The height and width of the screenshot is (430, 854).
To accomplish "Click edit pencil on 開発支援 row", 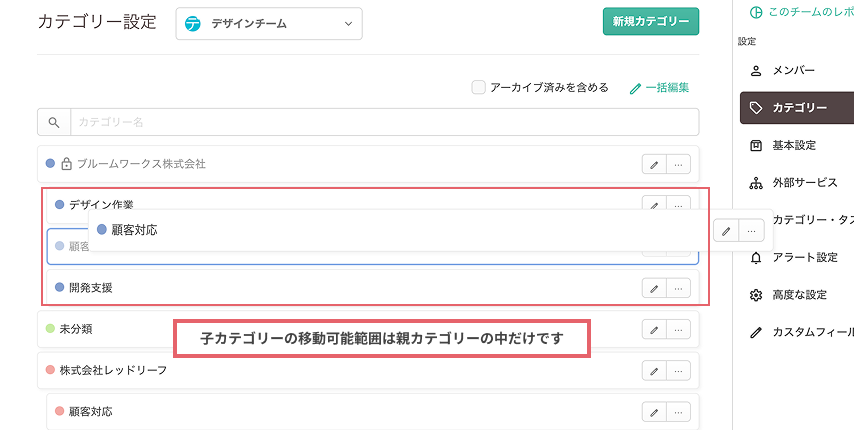I will 653,288.
